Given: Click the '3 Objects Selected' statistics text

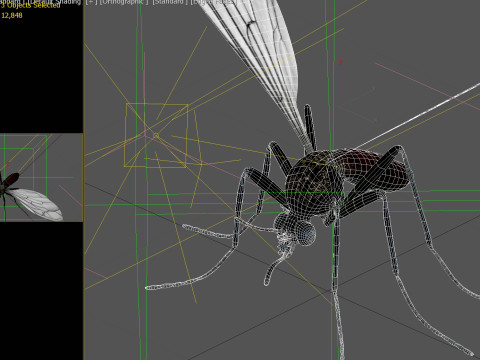Looking at the screenshot, I should (30, 5).
